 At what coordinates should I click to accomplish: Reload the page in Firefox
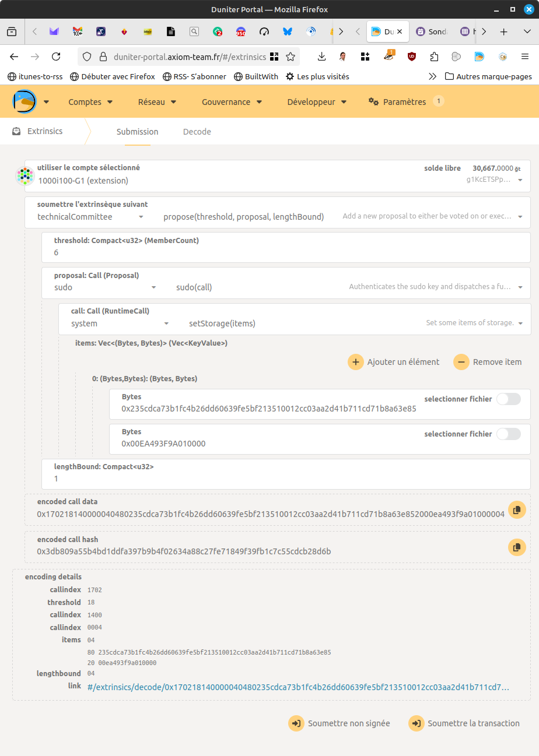click(56, 57)
